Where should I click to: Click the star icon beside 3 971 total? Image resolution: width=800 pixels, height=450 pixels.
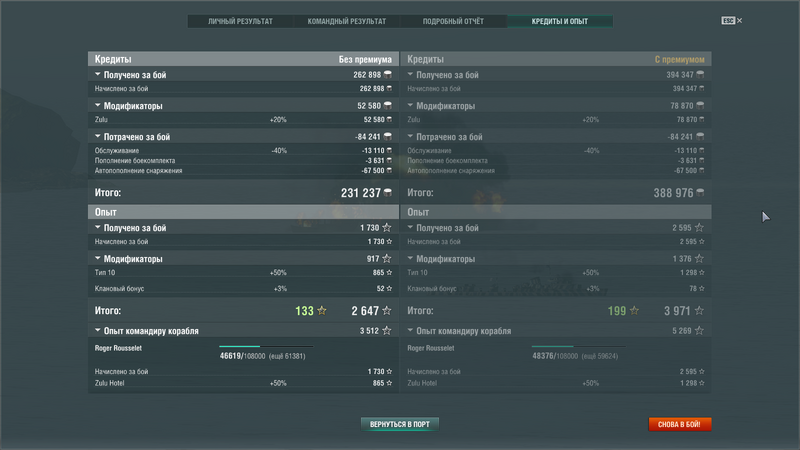pos(699,311)
